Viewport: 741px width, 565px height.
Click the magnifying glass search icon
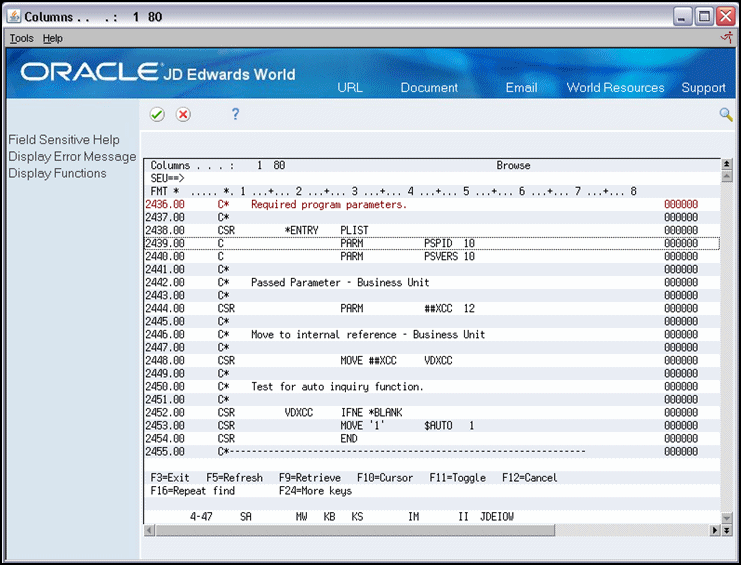point(725,114)
